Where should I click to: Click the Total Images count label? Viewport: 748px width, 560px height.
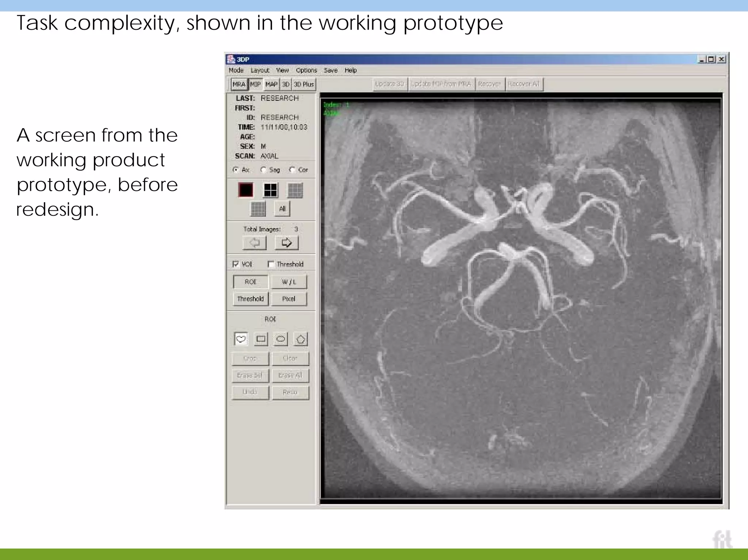[x=262, y=229]
